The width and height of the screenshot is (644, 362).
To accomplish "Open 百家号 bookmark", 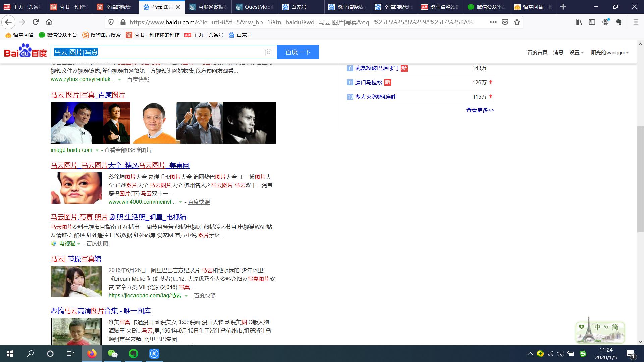I will click(x=240, y=35).
